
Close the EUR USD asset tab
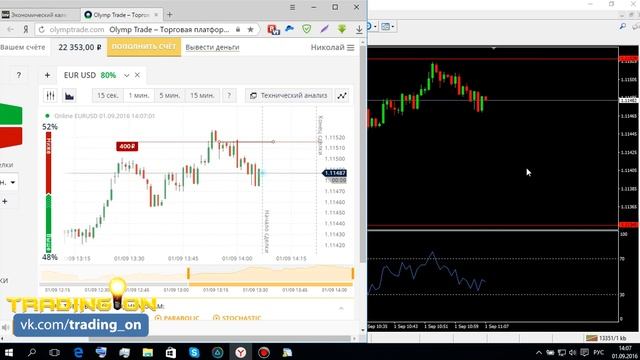click(137, 75)
